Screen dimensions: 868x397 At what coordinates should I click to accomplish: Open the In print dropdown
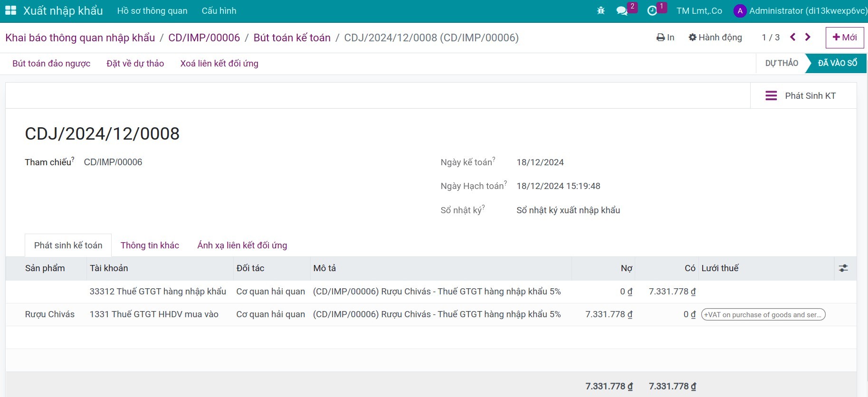tap(665, 38)
